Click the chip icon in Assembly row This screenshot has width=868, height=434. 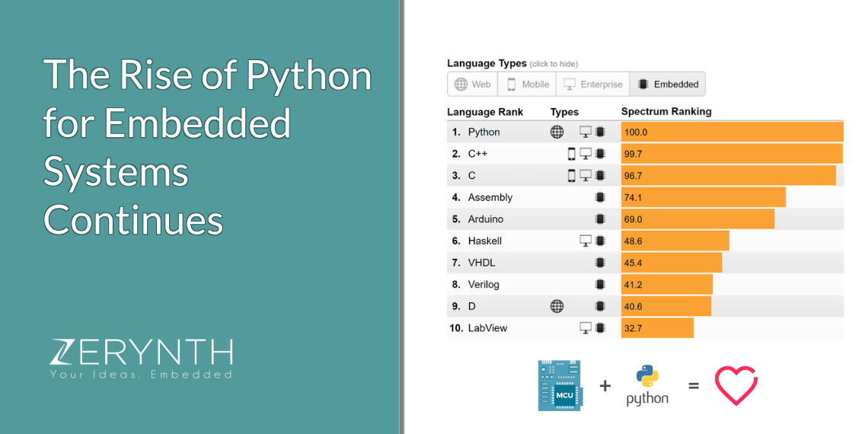click(599, 197)
